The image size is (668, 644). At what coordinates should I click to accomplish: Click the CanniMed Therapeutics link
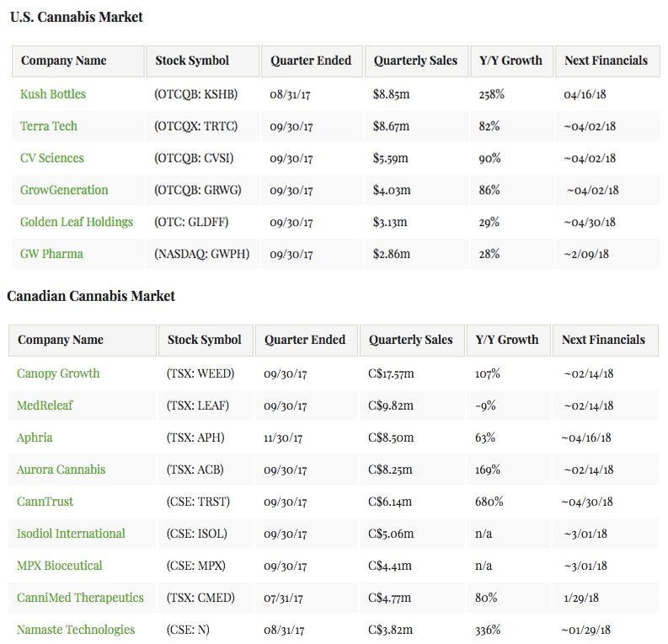pyautogui.click(x=80, y=598)
